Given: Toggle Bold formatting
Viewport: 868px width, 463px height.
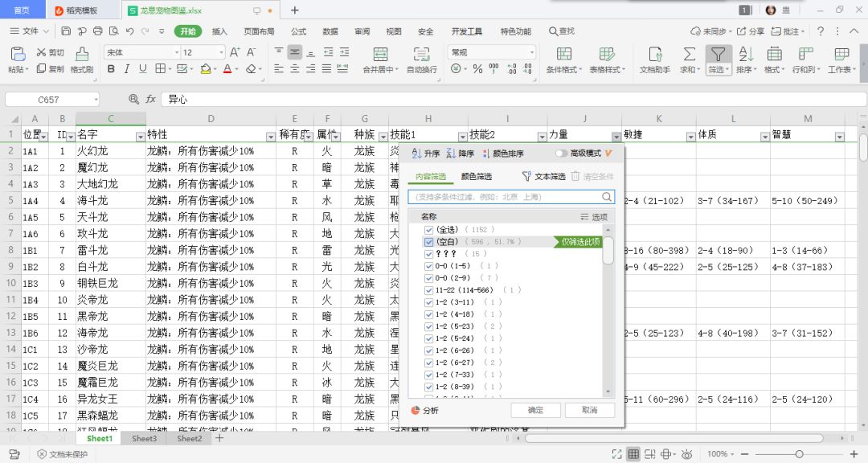Looking at the screenshot, I should tap(111, 69).
